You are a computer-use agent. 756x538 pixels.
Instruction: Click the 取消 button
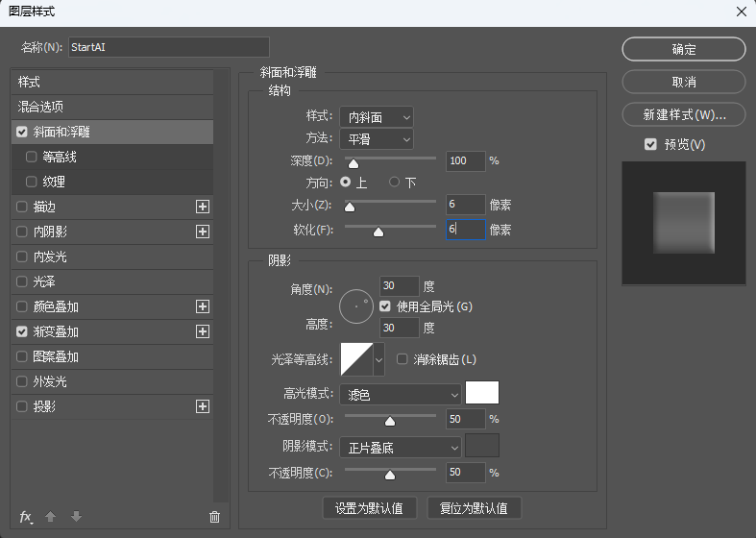click(x=684, y=82)
